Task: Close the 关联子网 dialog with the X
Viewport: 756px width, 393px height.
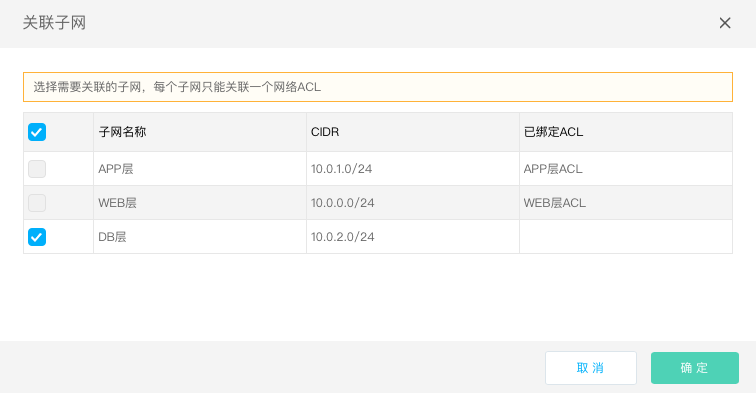Action: [x=725, y=23]
